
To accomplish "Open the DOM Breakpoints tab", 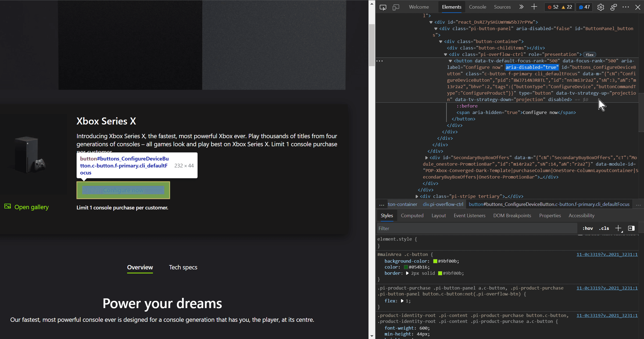I will coord(512,216).
